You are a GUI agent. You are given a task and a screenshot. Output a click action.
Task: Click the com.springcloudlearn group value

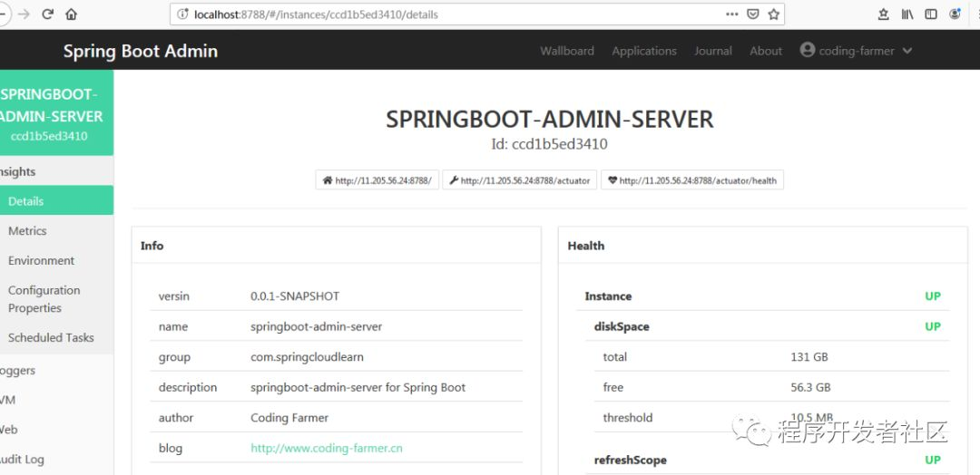[x=307, y=357]
